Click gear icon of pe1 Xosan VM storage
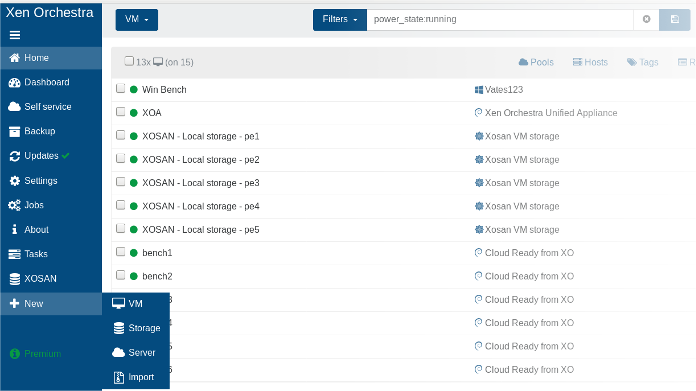 [x=479, y=136]
